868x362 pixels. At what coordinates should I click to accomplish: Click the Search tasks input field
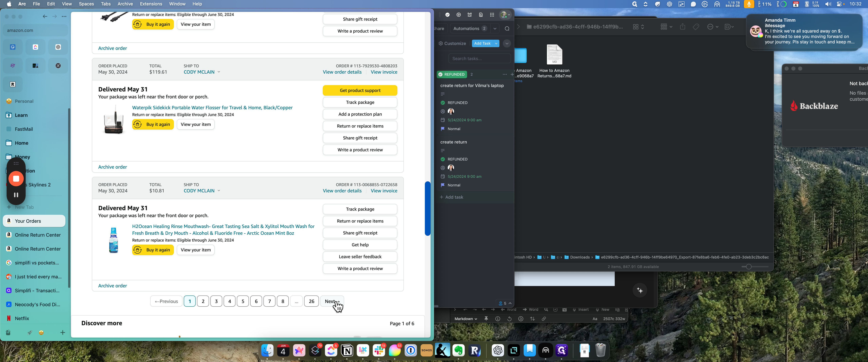coord(479,59)
